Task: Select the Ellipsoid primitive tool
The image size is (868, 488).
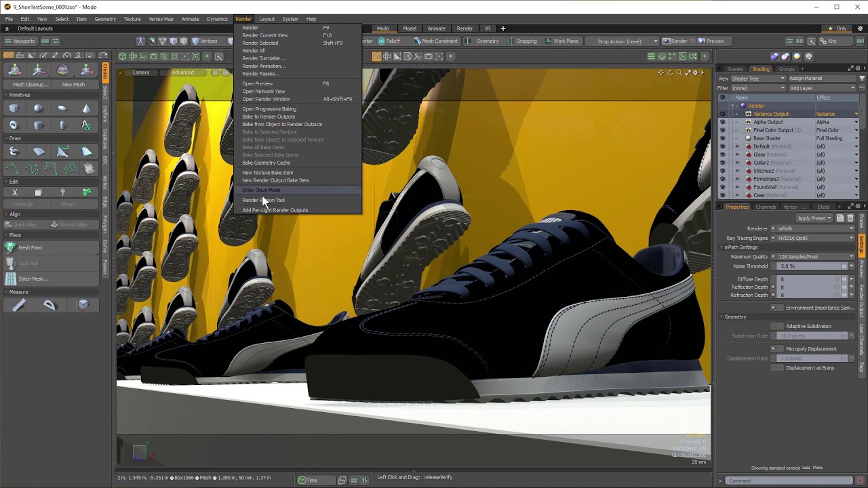Action: tap(62, 108)
